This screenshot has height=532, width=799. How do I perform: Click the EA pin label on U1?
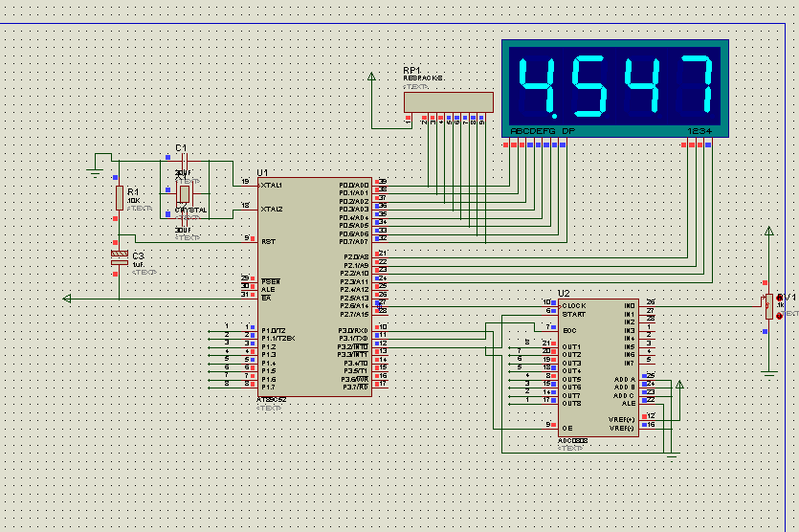pyautogui.click(x=266, y=298)
